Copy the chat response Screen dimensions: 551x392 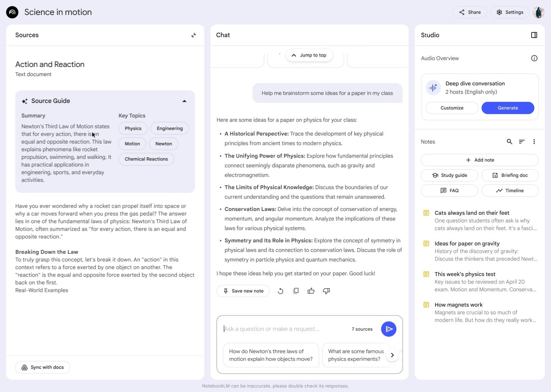[x=295, y=291]
